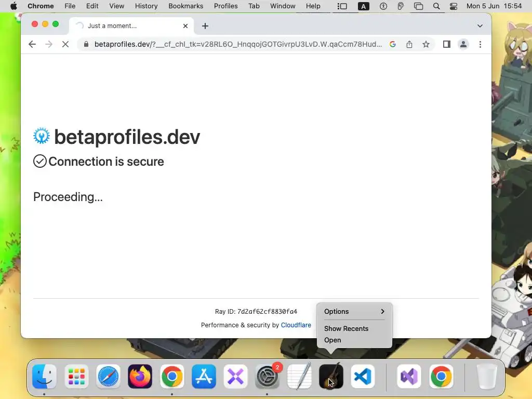
Task: Open the Edit menu
Action: pyautogui.click(x=92, y=6)
